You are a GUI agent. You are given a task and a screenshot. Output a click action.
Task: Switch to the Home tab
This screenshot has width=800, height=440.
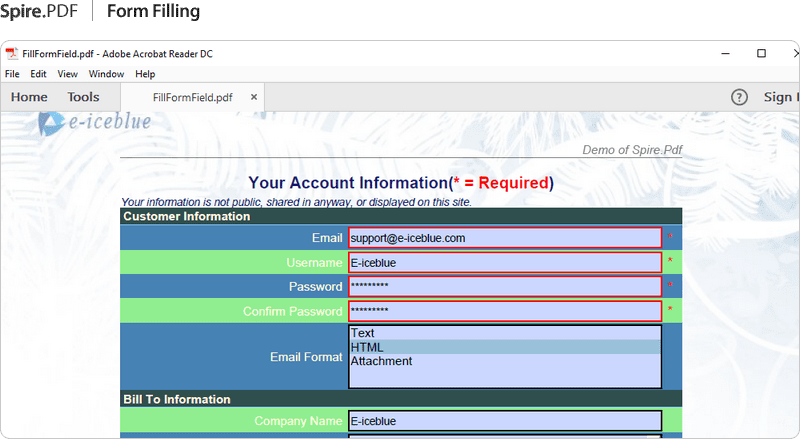tap(29, 97)
